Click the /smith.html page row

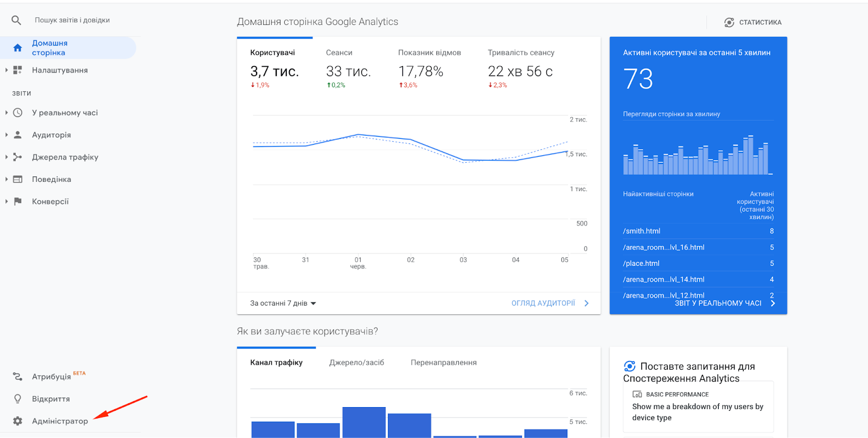coord(698,231)
